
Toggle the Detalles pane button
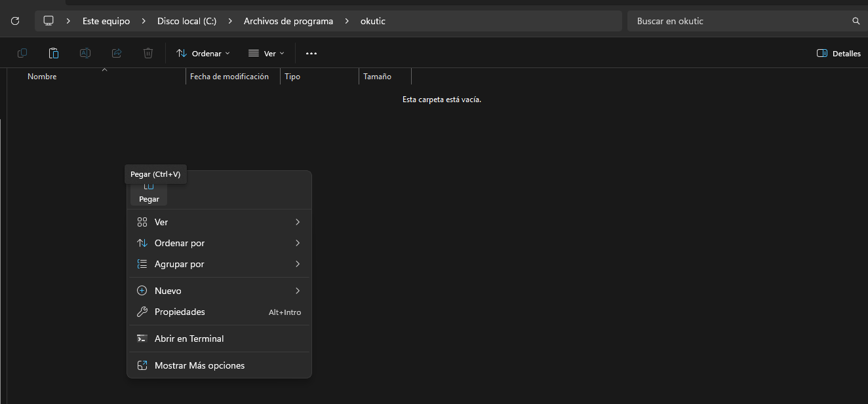pyautogui.click(x=838, y=53)
